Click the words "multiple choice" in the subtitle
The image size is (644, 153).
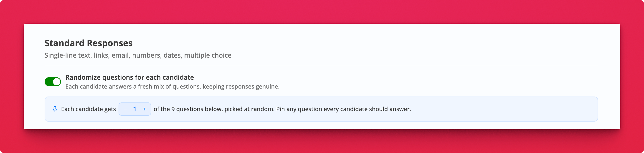(208, 55)
